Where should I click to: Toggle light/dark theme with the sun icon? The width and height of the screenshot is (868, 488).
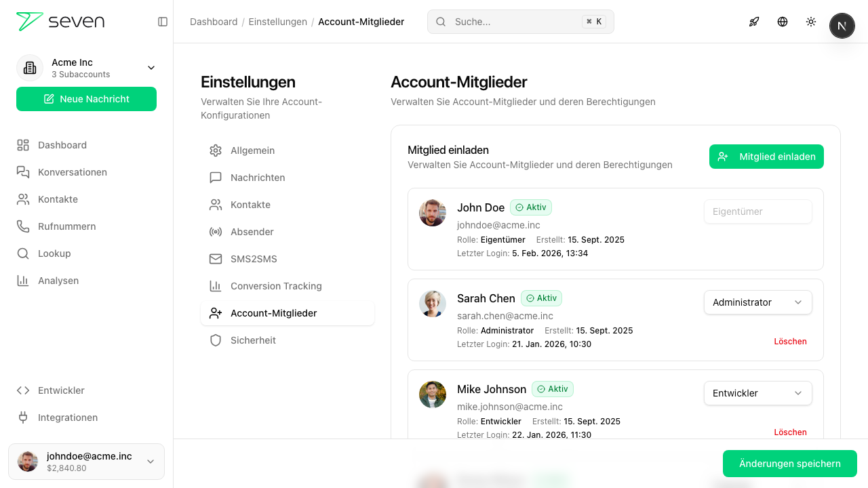click(x=811, y=22)
